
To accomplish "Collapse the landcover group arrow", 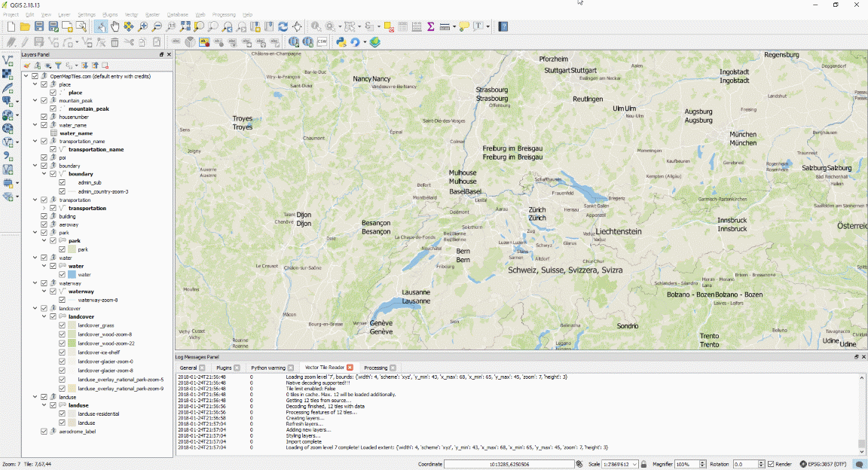I will [35, 308].
